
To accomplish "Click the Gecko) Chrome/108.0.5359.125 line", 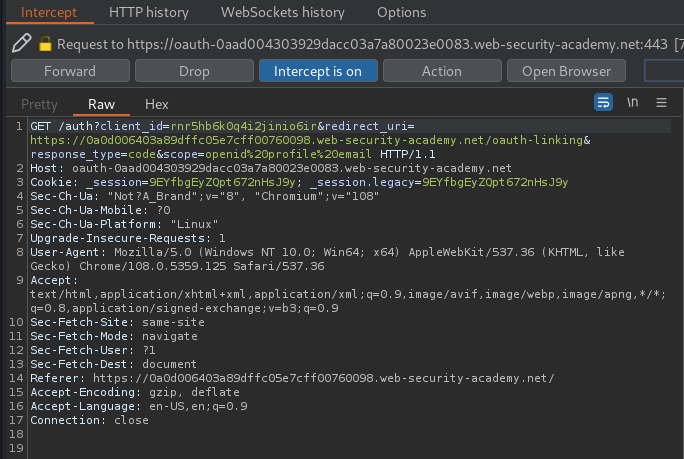I will pos(177,266).
